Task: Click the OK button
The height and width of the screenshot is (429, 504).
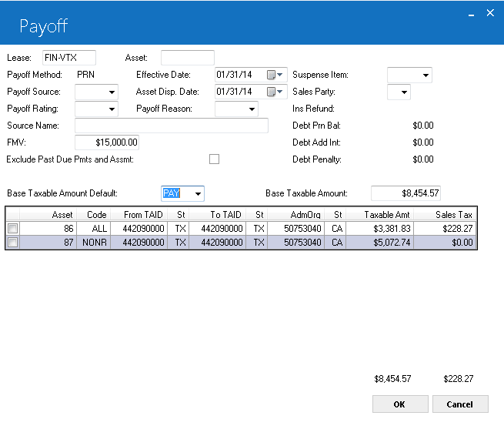Action: (x=400, y=404)
